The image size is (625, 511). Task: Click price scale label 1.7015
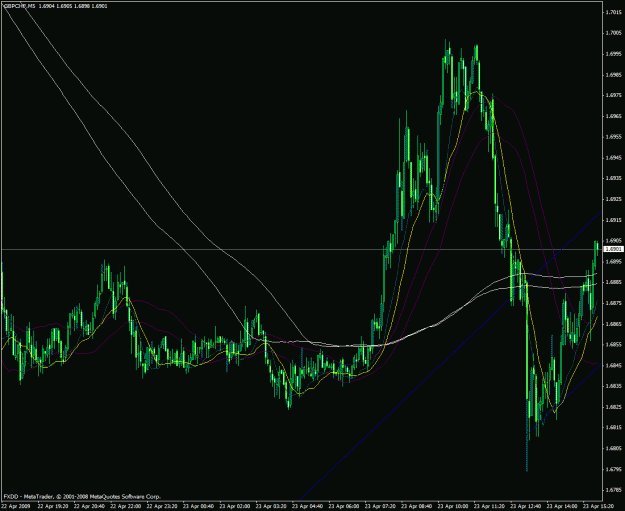click(x=613, y=12)
